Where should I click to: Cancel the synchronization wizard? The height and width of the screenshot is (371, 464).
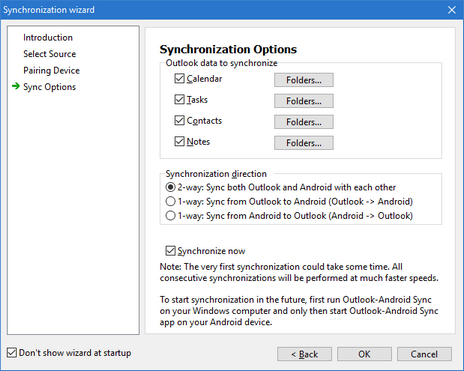tap(424, 354)
